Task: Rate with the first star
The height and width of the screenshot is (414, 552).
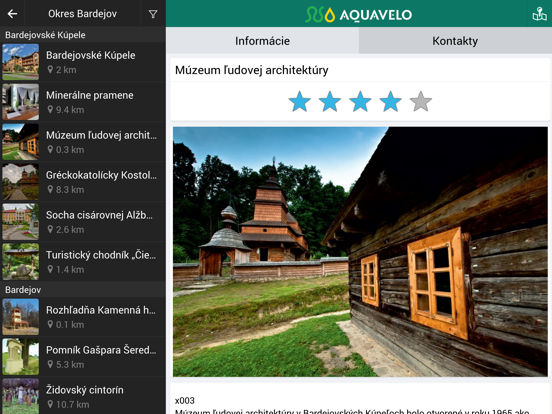Action: tap(300, 102)
